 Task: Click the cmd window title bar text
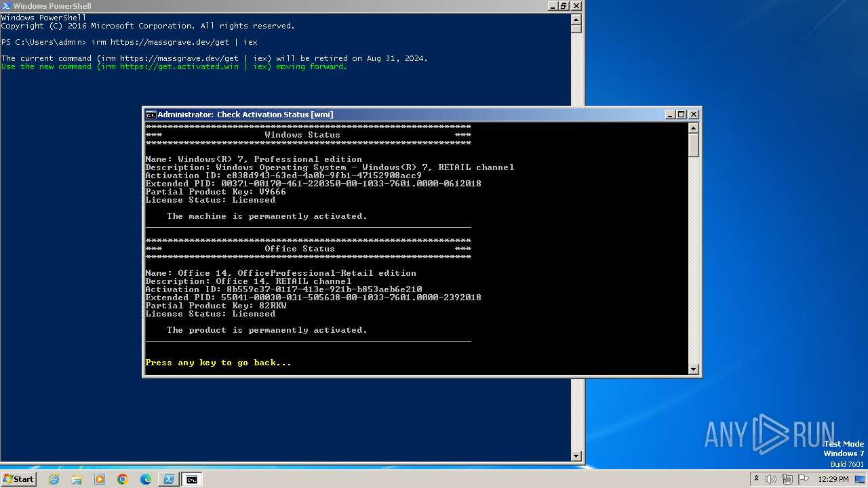pos(245,115)
